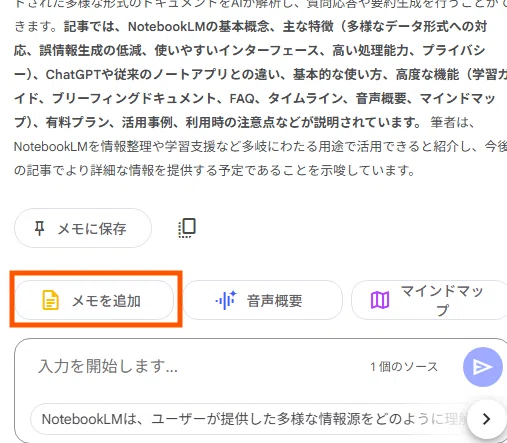Copy response using the copy icon
Image resolution: width=507 pixels, height=443 pixels.
tap(187, 228)
